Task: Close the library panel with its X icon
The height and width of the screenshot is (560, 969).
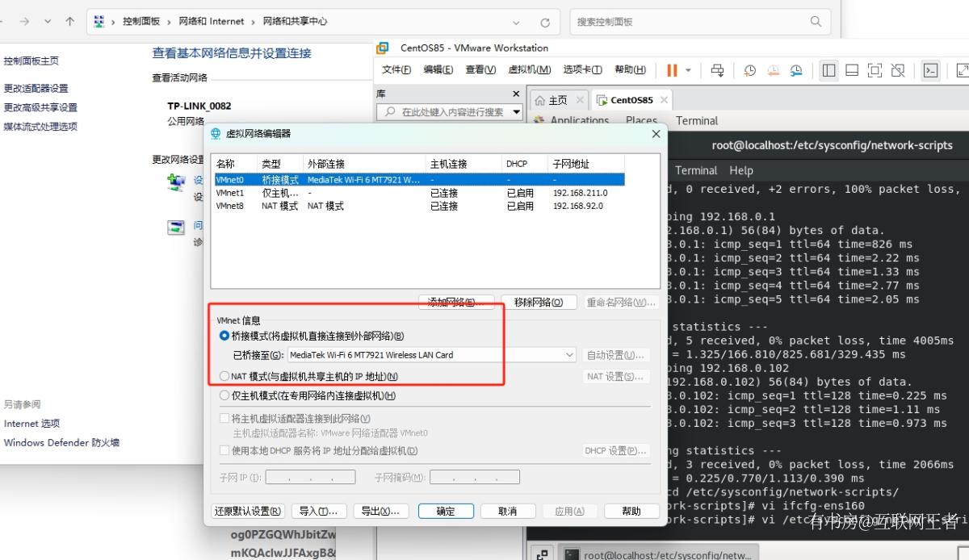Action: 517,94
